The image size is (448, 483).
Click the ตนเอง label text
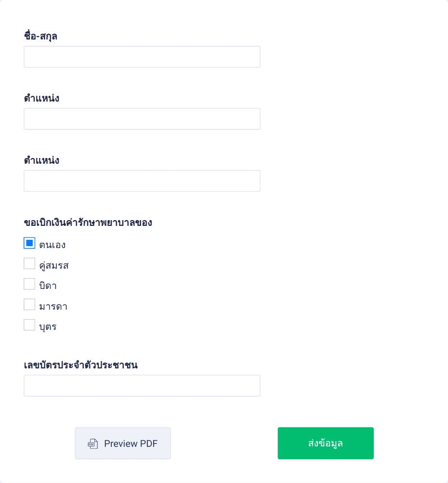(53, 244)
